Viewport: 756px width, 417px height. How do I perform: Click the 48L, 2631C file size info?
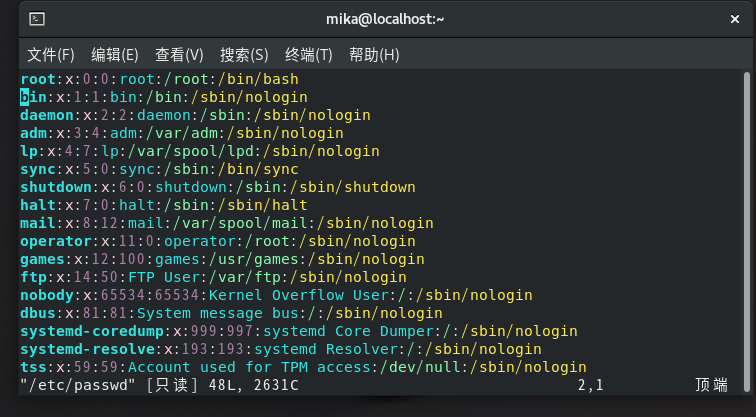[x=254, y=385]
